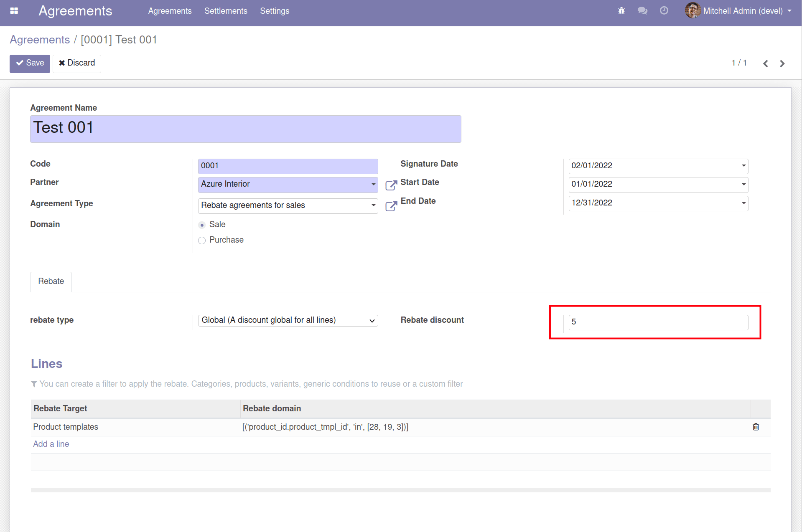802x532 pixels.
Task: Switch to the Rebate tab
Action: pos(51,281)
